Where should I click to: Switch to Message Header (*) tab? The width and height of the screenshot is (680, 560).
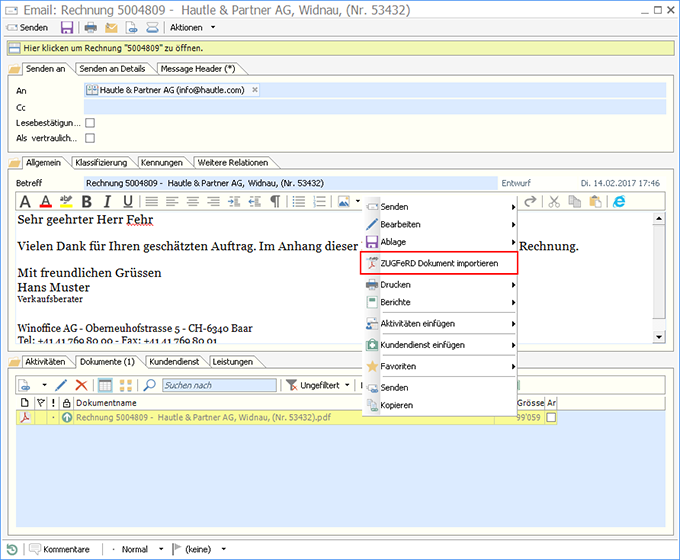click(198, 69)
